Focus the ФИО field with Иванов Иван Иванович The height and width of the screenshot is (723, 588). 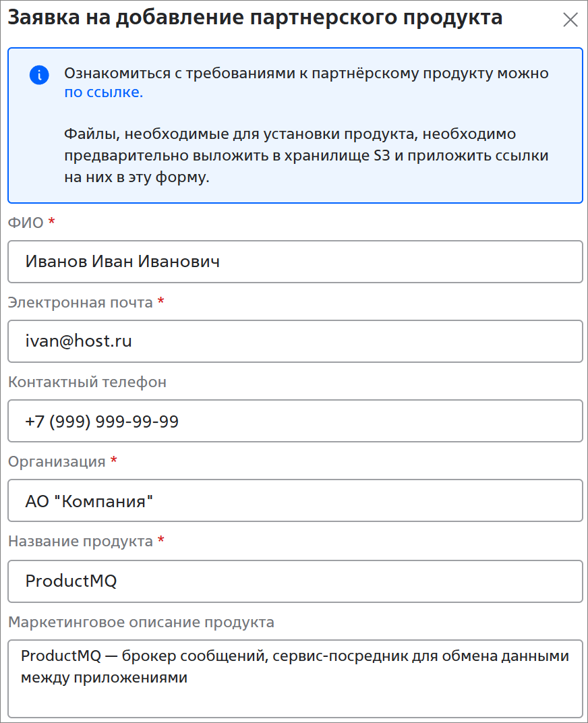(295, 262)
